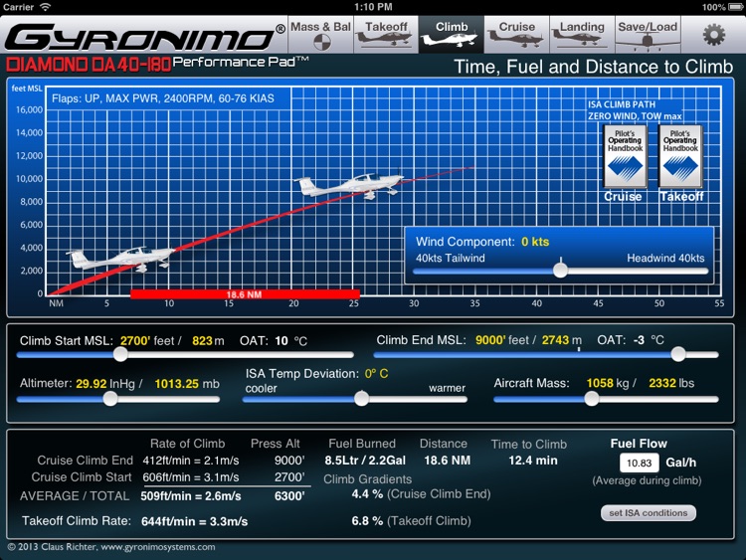This screenshot has width=746, height=560.
Task: Click the 1:10 PM clock
Action: point(373,7)
